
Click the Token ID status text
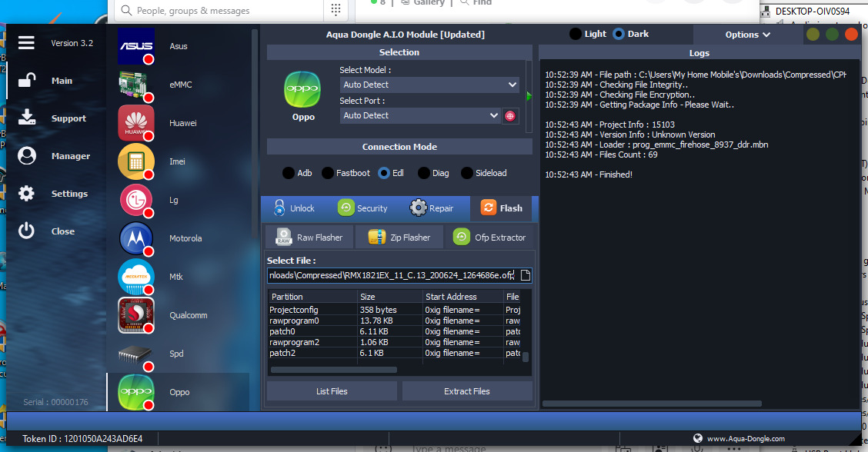point(82,439)
